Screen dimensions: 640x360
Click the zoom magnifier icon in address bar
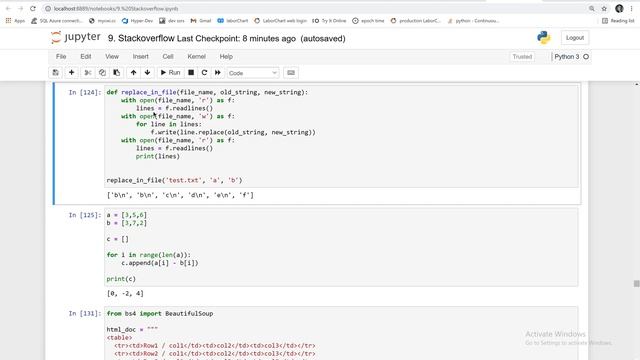(592, 9)
